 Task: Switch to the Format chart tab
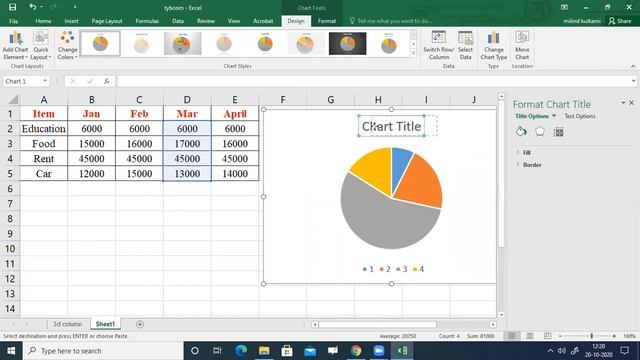327,21
